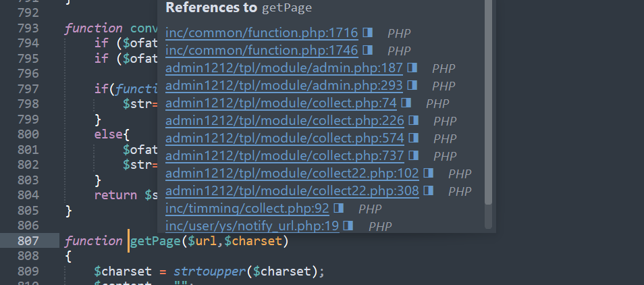Go to inc/common/function.php:1716 reference link
The height and width of the screenshot is (285, 644).
coord(262,33)
